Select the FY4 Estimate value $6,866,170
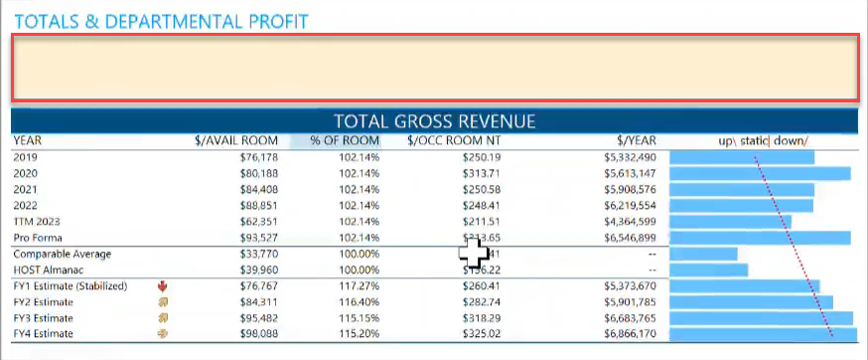This screenshot has height=360, width=868. click(x=631, y=334)
